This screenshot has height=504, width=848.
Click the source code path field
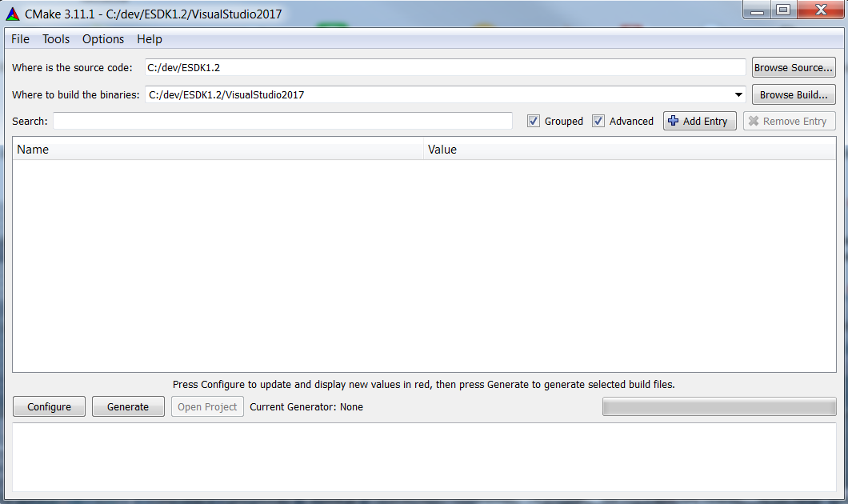pos(445,67)
